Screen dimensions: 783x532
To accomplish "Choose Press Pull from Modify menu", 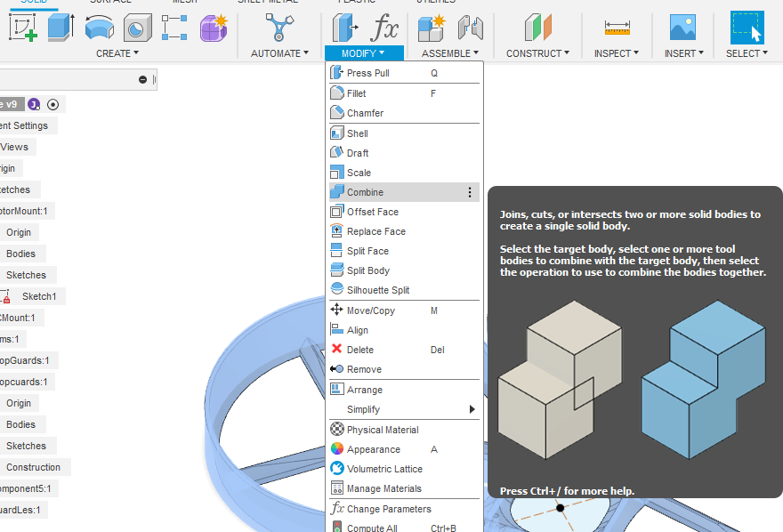I will [405, 73].
